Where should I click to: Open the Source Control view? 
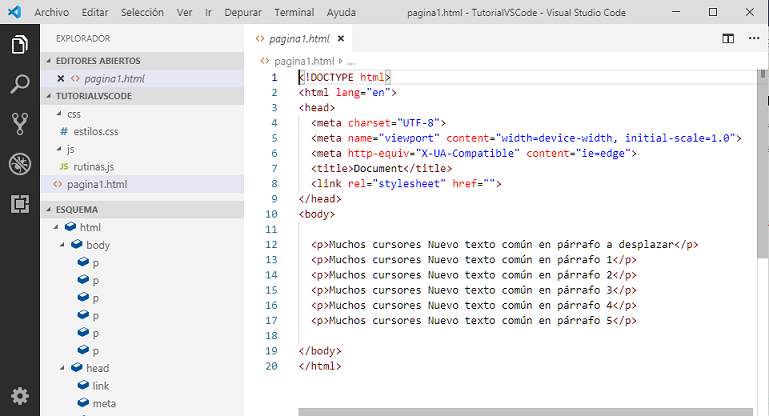(20, 124)
